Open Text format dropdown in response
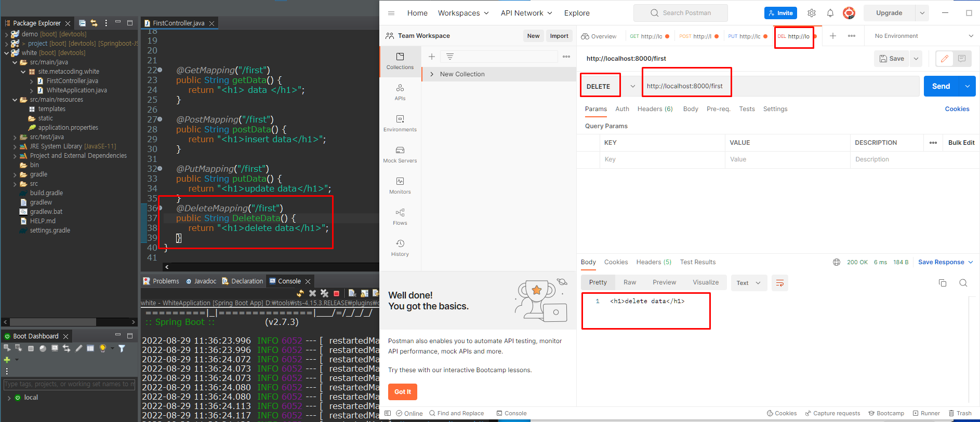980x422 pixels. (x=749, y=283)
